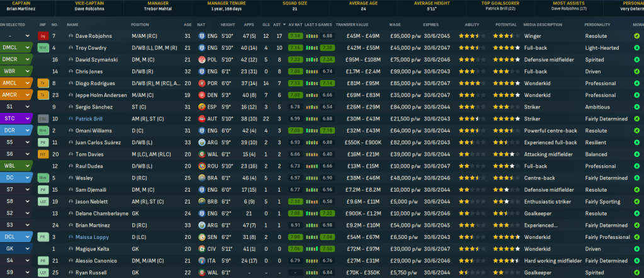Sort the squad by Transfer Value column
The height and width of the screenshot is (278, 644).
point(352,25)
